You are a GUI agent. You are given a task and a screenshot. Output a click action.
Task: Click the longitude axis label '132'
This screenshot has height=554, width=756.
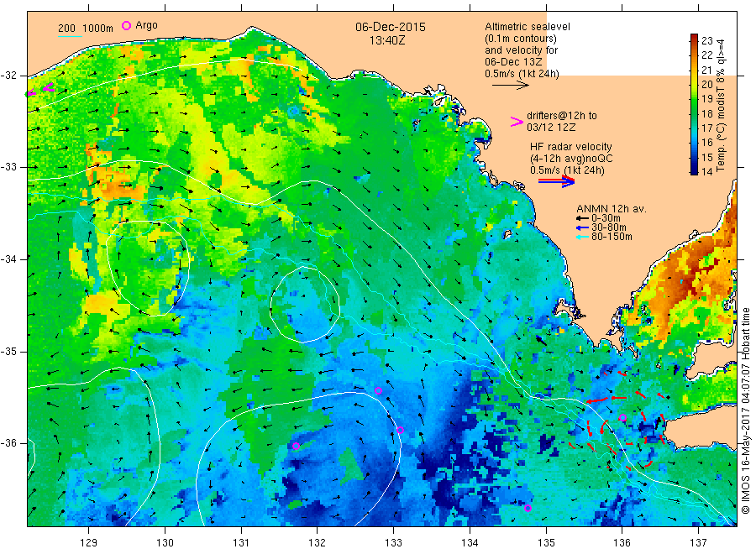coord(318,543)
